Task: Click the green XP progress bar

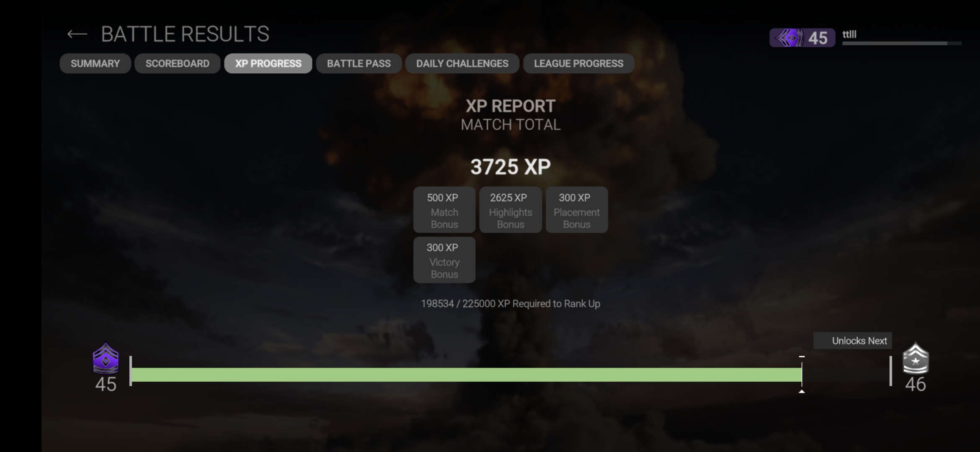Action: point(466,375)
